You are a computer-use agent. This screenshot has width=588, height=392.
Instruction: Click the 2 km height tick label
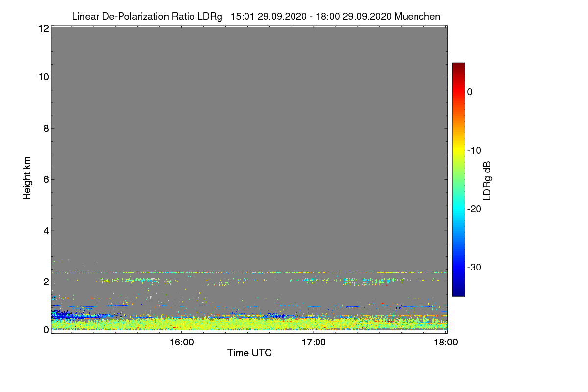(45, 282)
